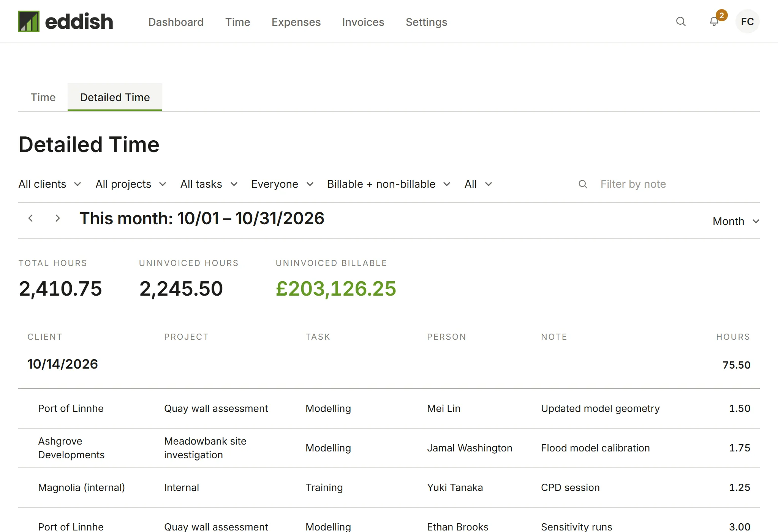Click the TASK column header
This screenshot has width=778, height=532.
(318, 337)
